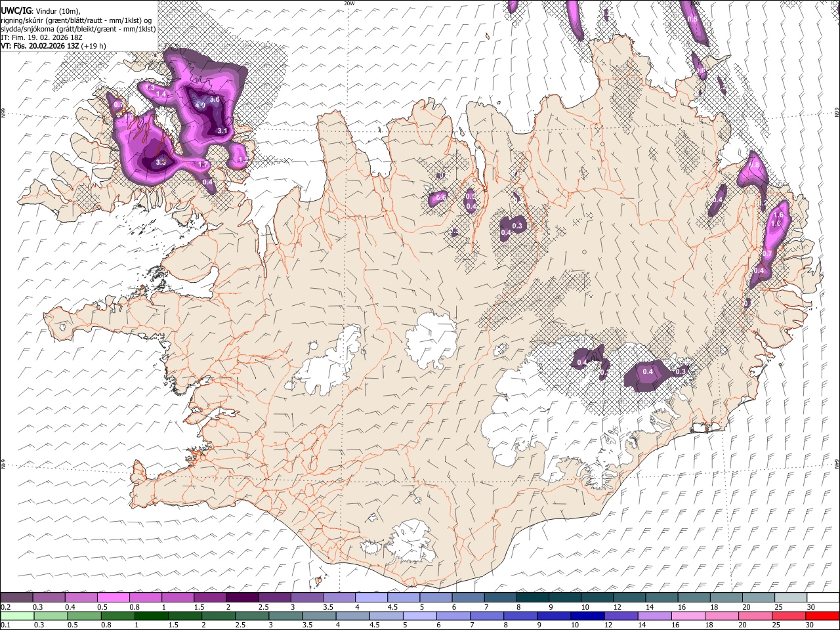Pick the navy blue rain swatch between 10 and 12

tap(587, 616)
